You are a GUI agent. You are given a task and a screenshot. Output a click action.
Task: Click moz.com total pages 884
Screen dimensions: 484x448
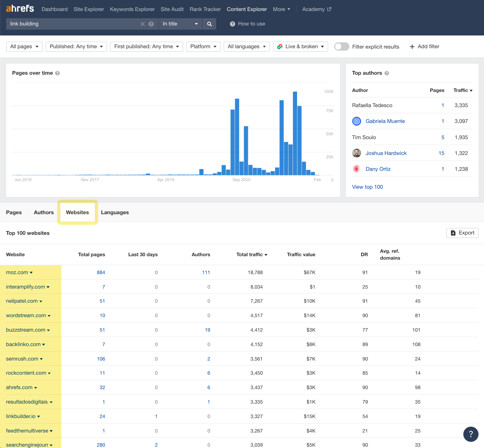click(x=101, y=272)
